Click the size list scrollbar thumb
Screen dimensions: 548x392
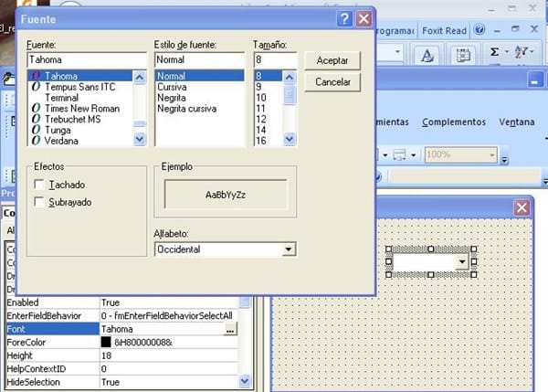289,95
